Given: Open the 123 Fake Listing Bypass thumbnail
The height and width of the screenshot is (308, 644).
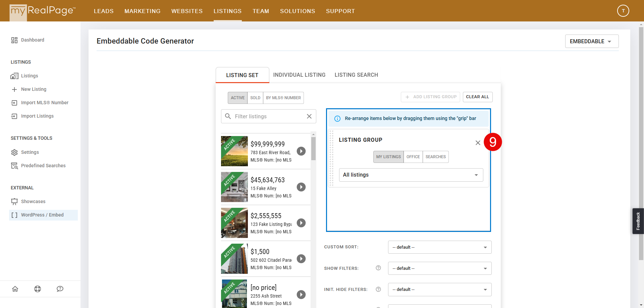Looking at the screenshot, I should [x=234, y=223].
